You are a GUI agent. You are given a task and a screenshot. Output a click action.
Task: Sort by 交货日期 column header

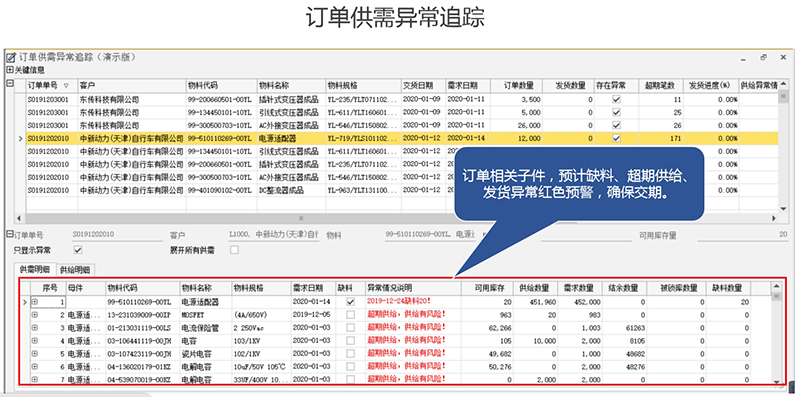click(x=423, y=85)
